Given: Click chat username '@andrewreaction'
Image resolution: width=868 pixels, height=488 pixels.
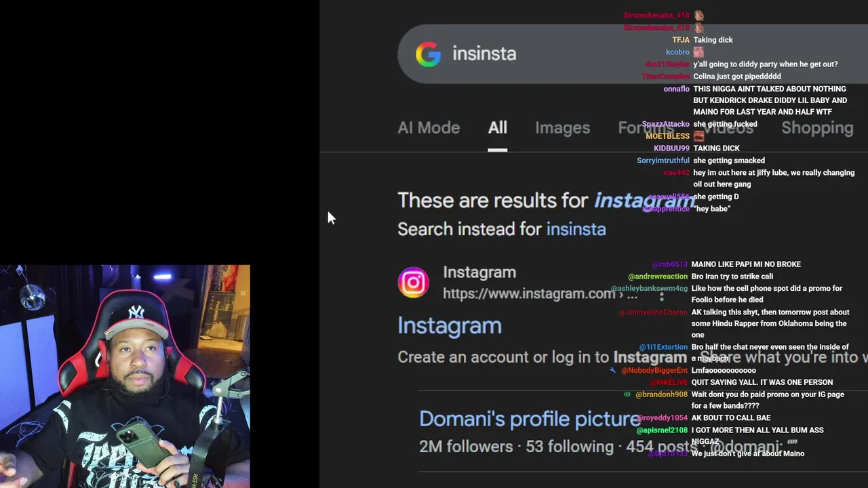Looking at the screenshot, I should [658, 277].
